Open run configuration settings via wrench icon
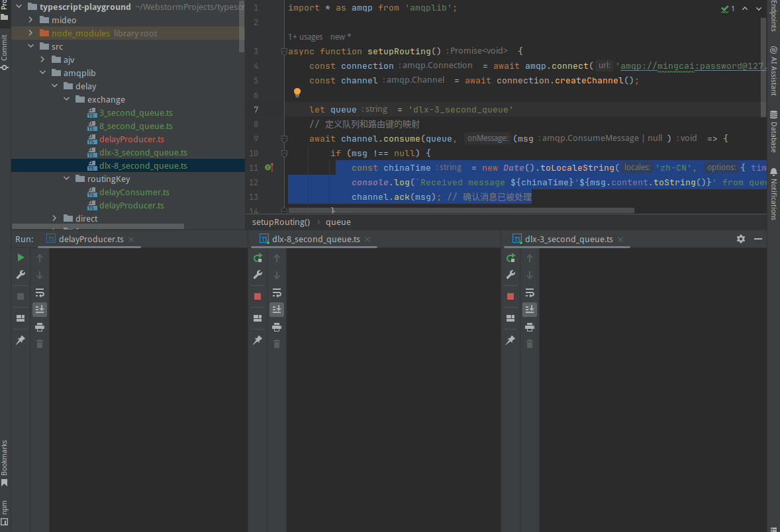 (21, 275)
